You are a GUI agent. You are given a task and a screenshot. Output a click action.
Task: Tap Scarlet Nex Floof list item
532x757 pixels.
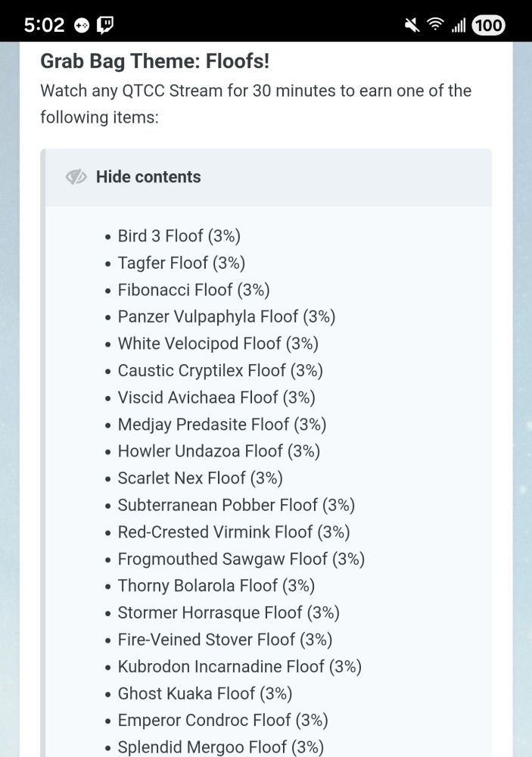(x=200, y=478)
